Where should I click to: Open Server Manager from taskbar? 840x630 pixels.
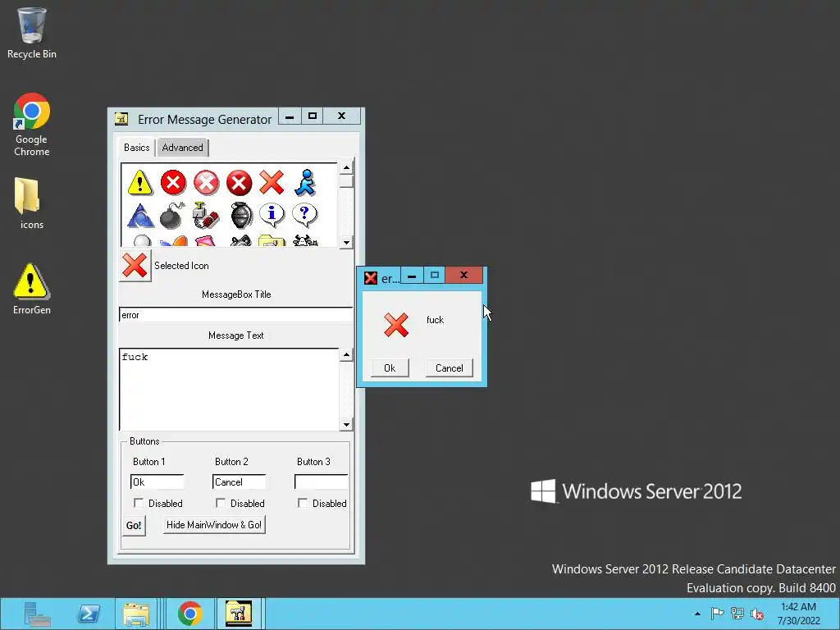[x=37, y=614]
